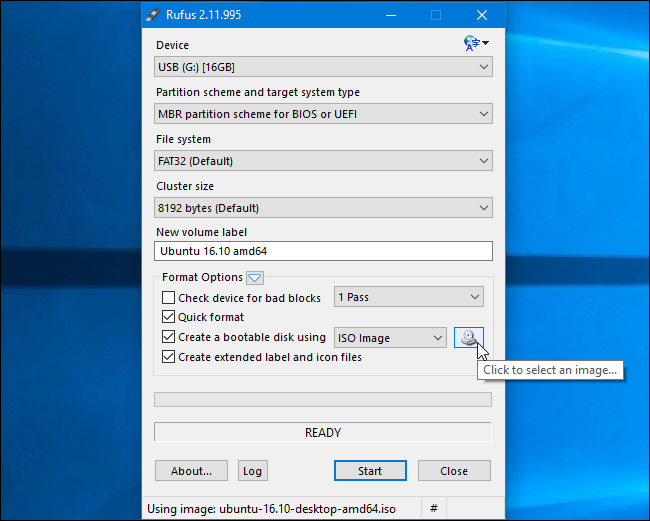
Task: Open the bad blocks 1 Pass dropdown
Action: [408, 298]
